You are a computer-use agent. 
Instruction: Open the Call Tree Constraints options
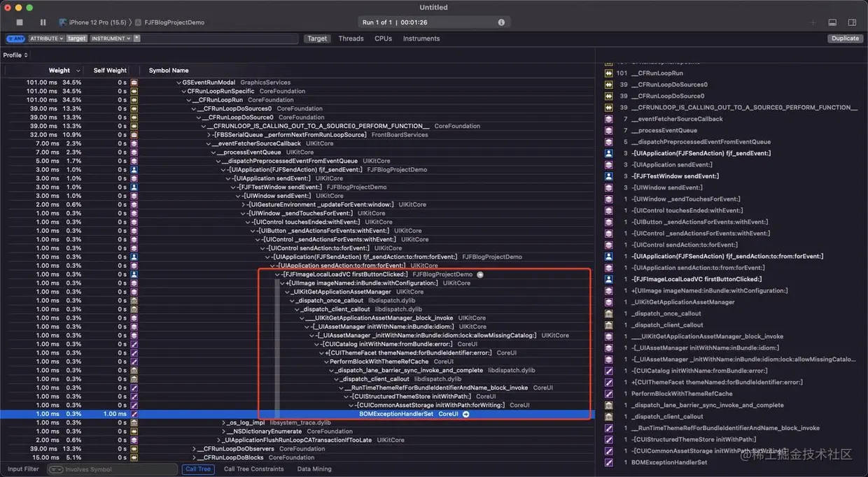(253, 469)
